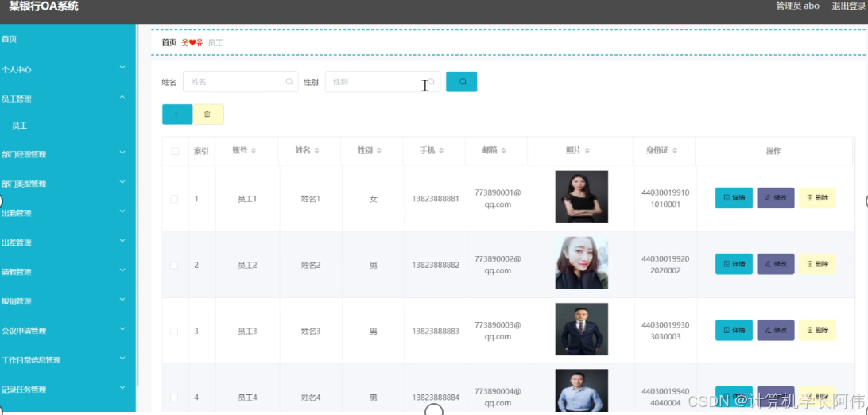Image resolution: width=868 pixels, height=415 pixels.
Task: Sort by 性别 column arrows
Action: pyautogui.click(x=378, y=150)
